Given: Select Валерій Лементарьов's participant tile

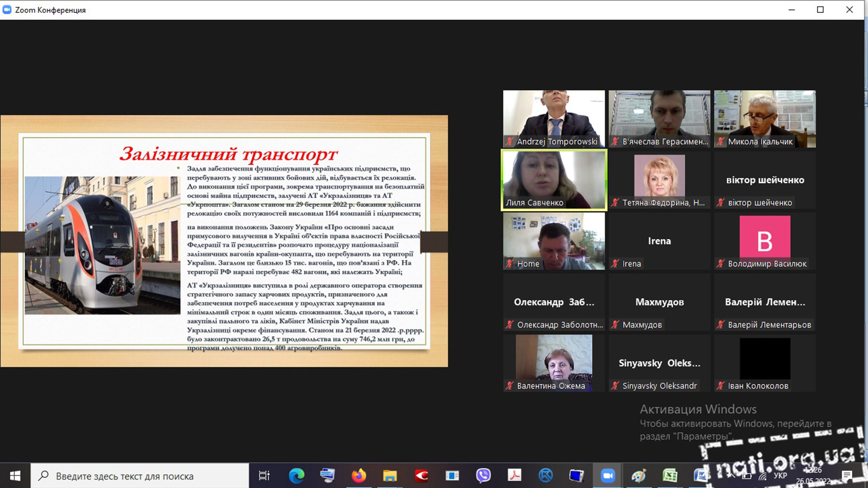Looking at the screenshot, I should (x=765, y=302).
